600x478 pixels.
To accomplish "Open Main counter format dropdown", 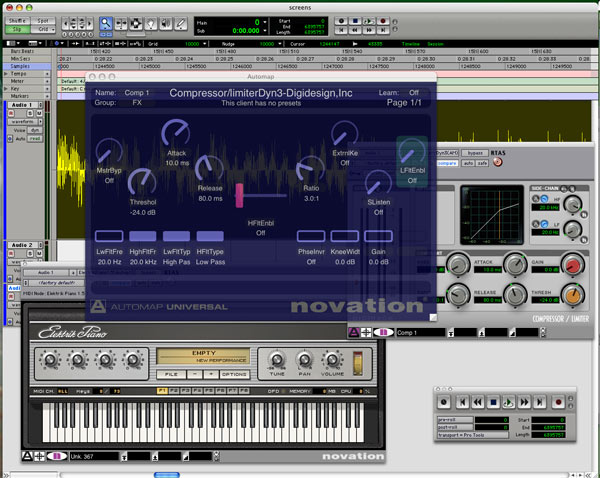I will tap(265, 22).
